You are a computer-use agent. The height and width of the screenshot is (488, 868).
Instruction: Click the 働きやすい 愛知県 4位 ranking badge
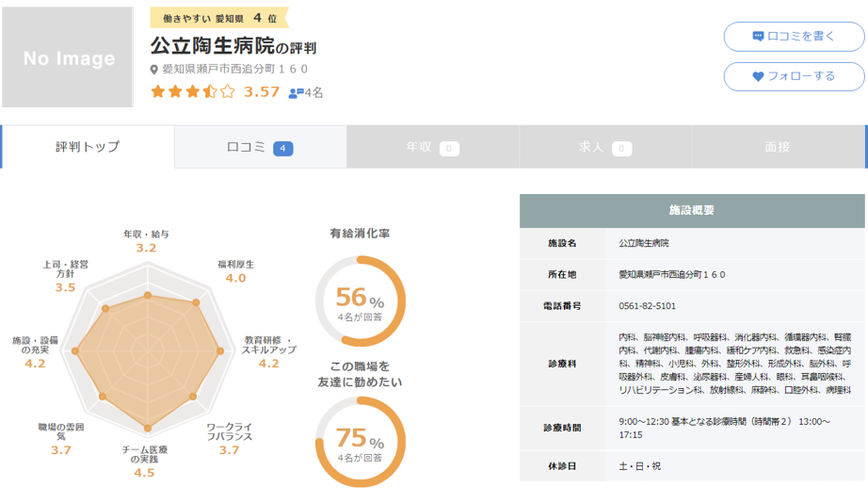pyautogui.click(x=219, y=18)
